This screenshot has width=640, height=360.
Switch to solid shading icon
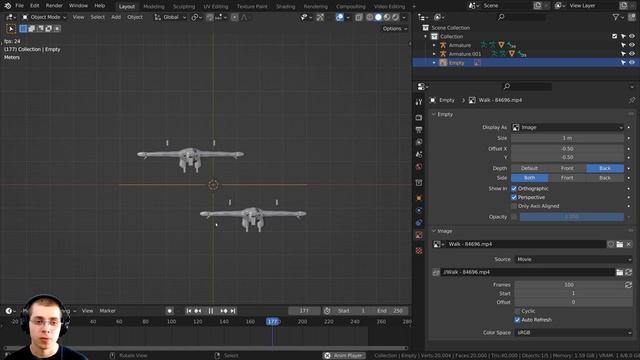tap(378, 17)
